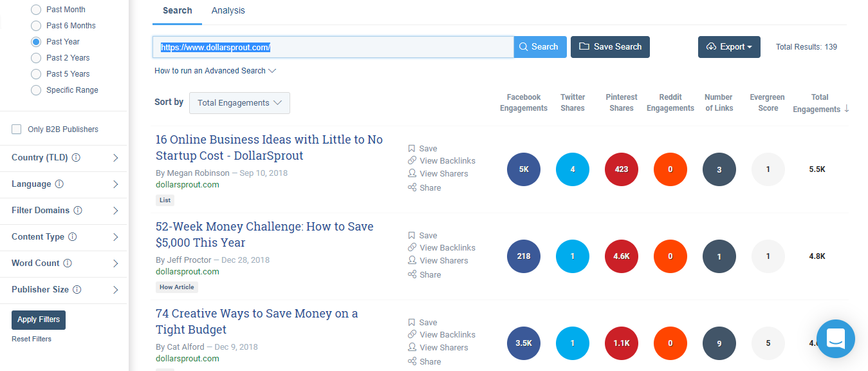Open the Export dropdown menu
This screenshot has height=371, width=868.
tap(728, 47)
